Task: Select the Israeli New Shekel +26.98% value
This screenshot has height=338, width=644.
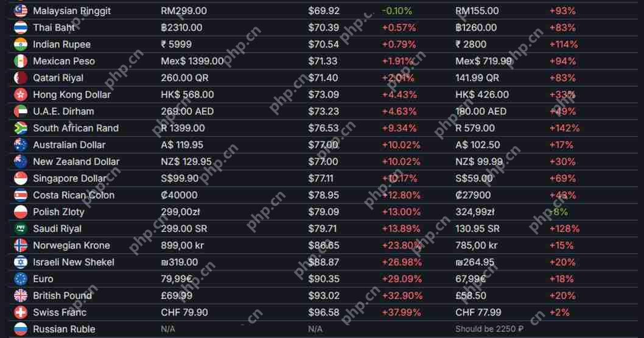Action: click(401, 262)
